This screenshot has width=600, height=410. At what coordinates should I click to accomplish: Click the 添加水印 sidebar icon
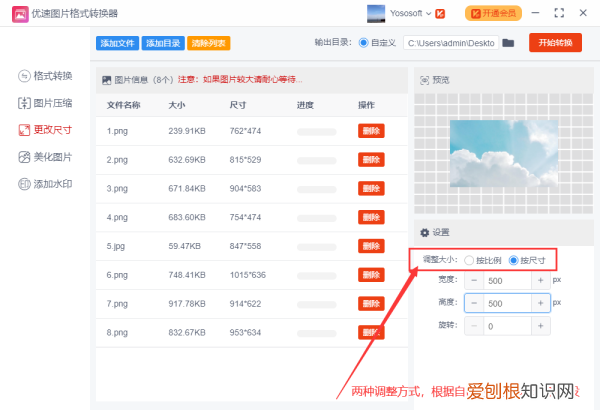24,184
